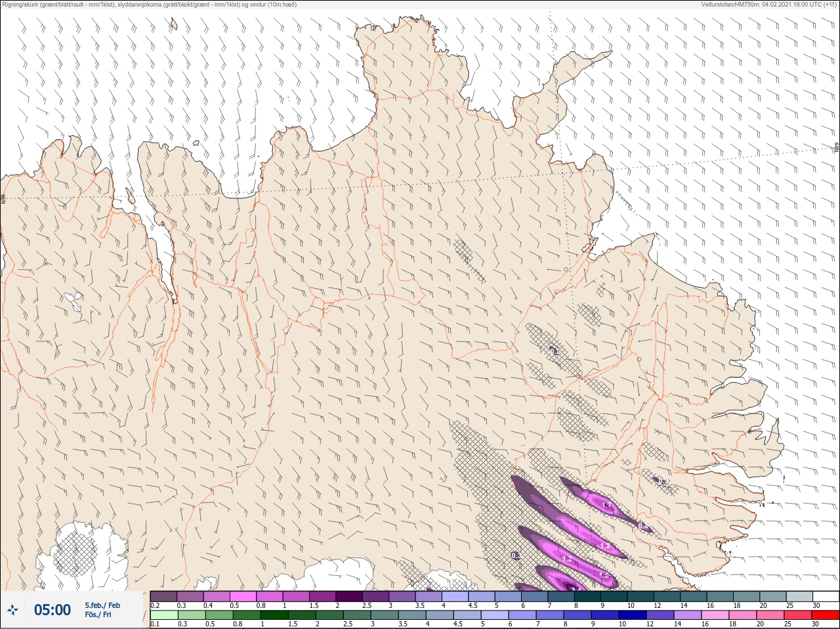Screen dimensions: 840x629
Task: Click the '0.1' value on the lower legend scale
Action: point(155,624)
